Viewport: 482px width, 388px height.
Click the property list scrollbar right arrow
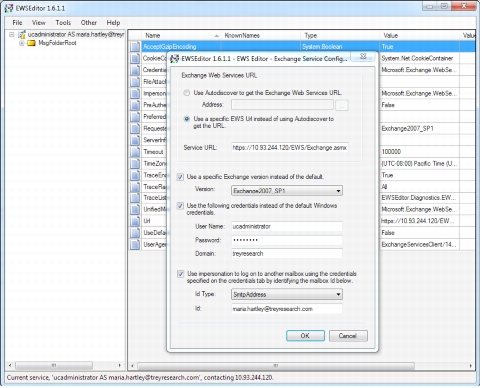pyautogui.click(x=471, y=366)
